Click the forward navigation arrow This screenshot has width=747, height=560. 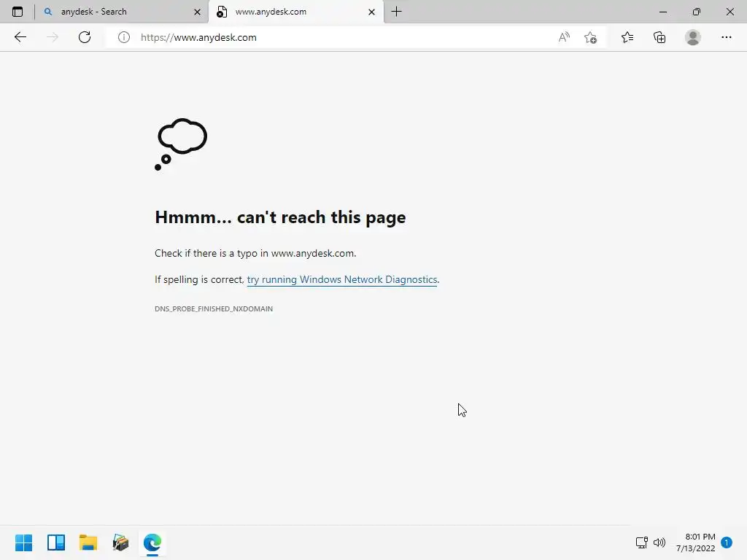(53, 37)
